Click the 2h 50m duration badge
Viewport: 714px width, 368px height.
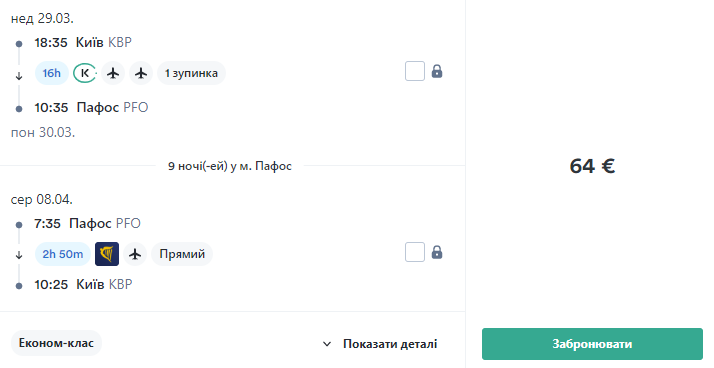point(63,254)
